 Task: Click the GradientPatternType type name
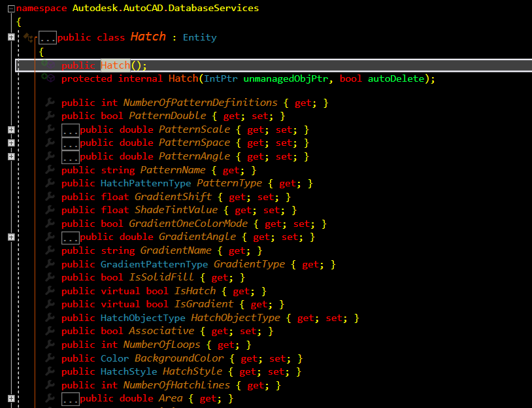click(154, 264)
